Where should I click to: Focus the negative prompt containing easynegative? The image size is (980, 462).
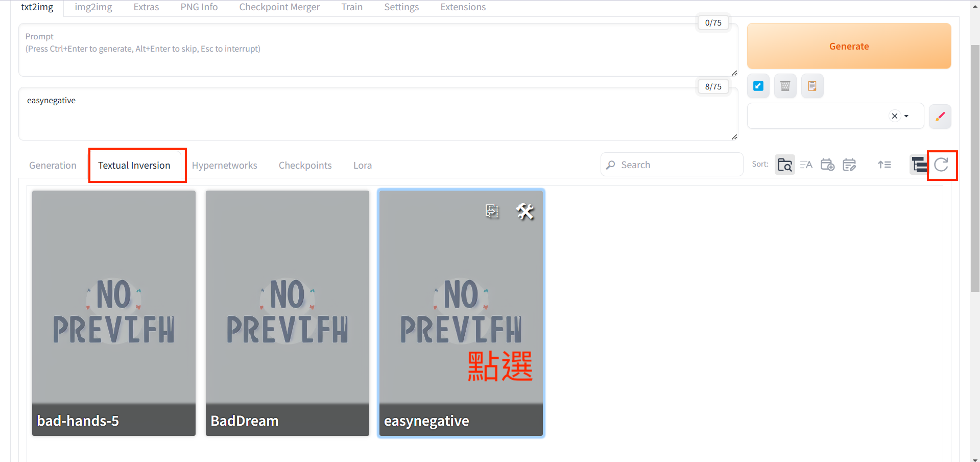click(x=378, y=113)
